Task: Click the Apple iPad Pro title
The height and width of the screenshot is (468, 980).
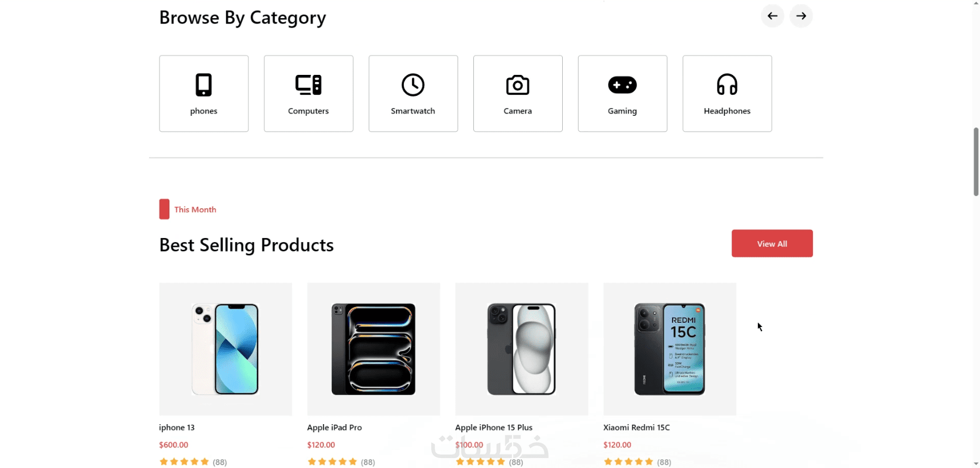Action: click(x=334, y=428)
